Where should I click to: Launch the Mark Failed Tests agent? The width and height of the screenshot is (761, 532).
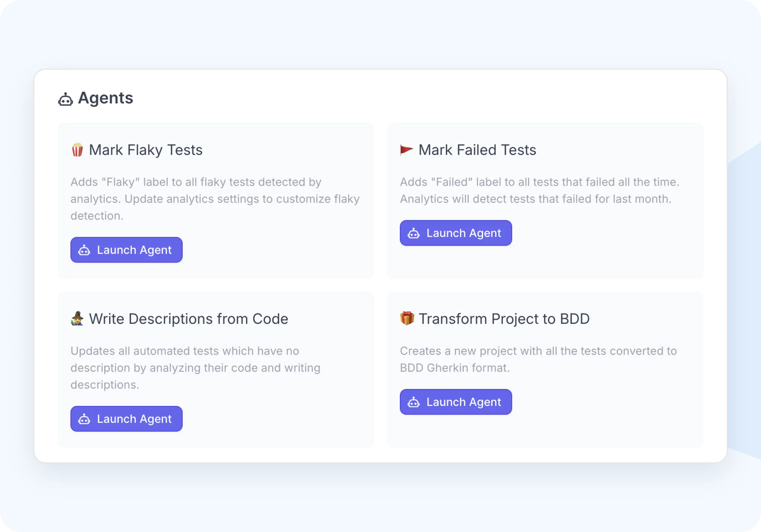456,233
